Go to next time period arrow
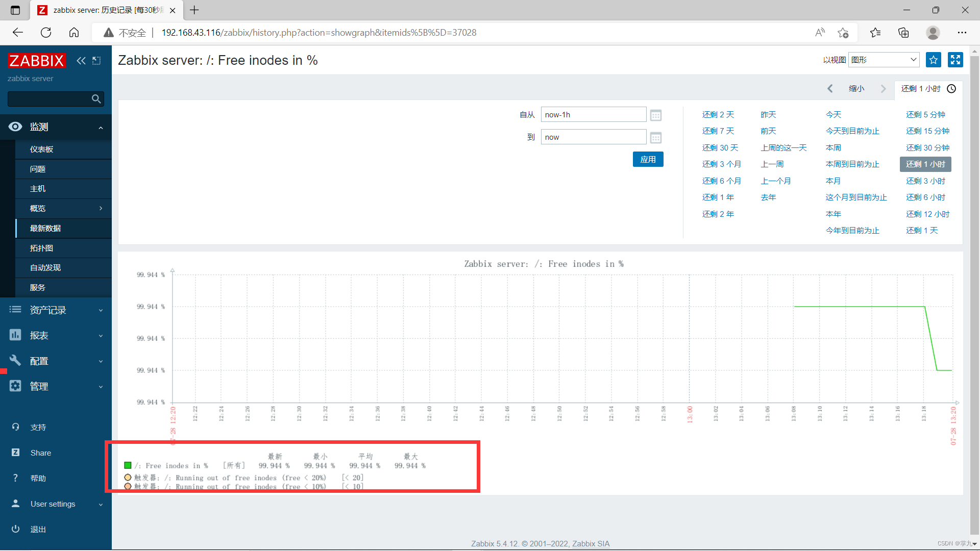980x551 pixels. pyautogui.click(x=884, y=89)
